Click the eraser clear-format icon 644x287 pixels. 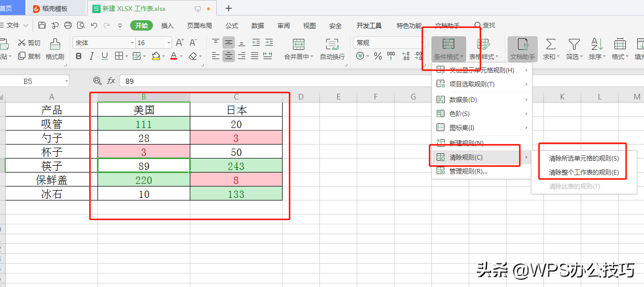193,56
